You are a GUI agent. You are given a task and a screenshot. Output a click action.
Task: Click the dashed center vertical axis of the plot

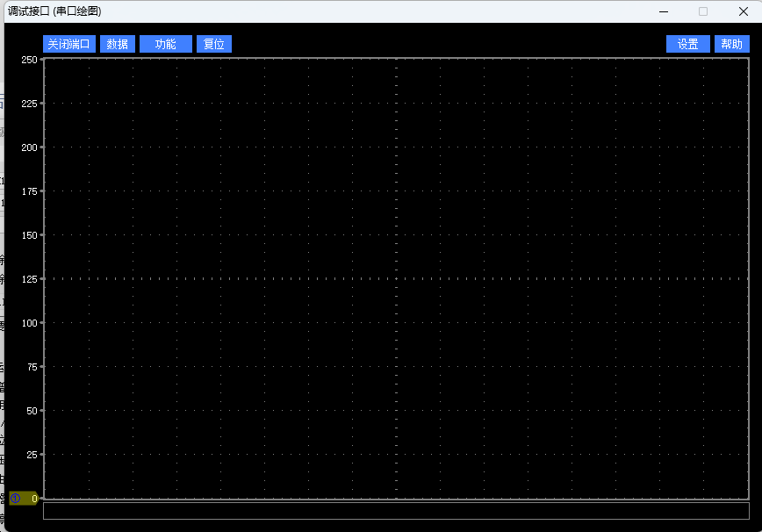pyautogui.click(x=397, y=263)
